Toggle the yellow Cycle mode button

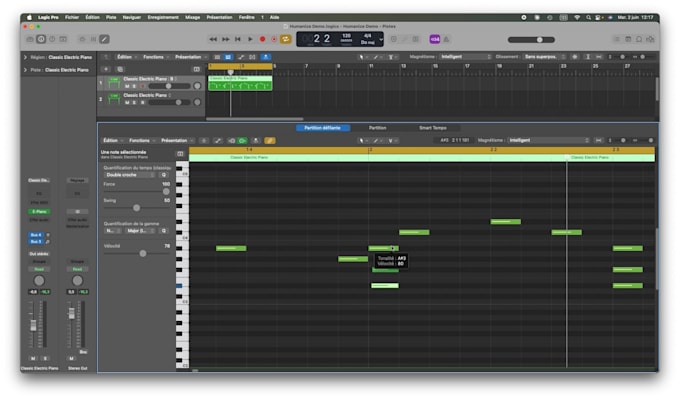tap(286, 39)
